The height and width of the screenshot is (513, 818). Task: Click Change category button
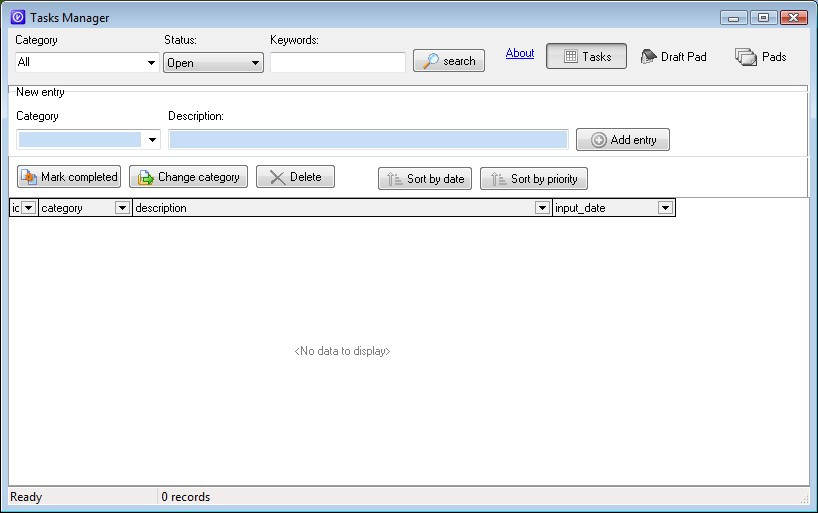coord(188,177)
